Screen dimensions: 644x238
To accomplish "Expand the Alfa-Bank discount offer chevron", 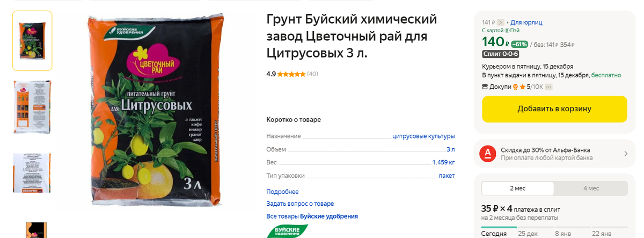I will point(626,154).
